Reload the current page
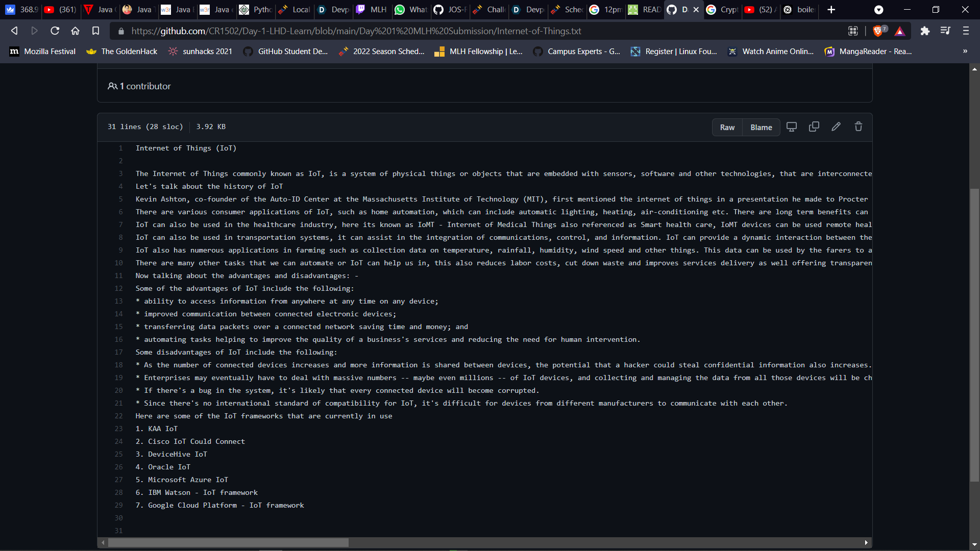This screenshot has width=980, height=551. click(x=55, y=31)
